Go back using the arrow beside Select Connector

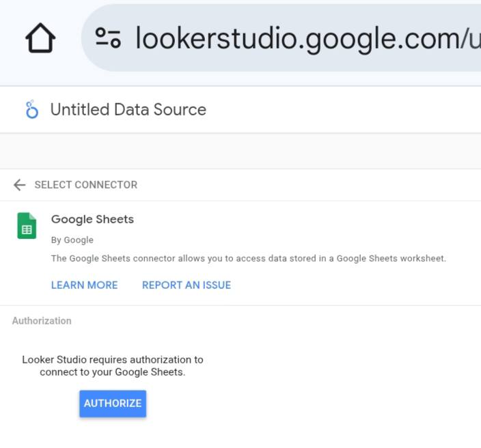[20, 185]
